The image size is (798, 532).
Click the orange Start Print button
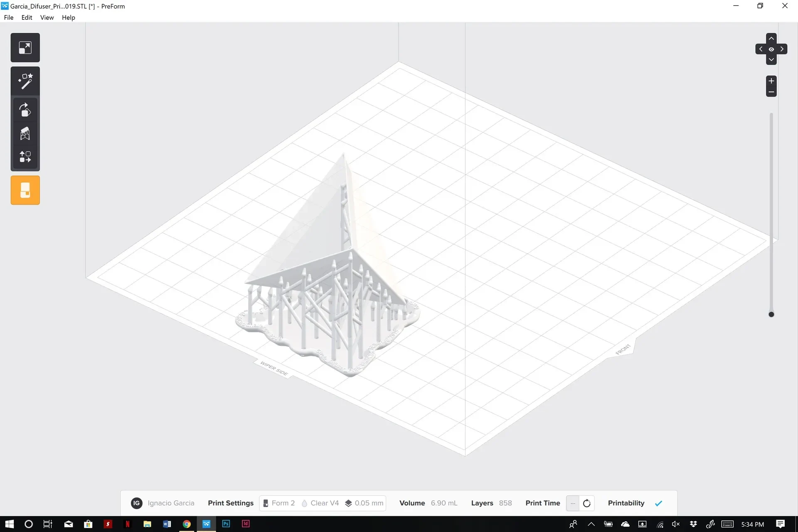[25, 190]
